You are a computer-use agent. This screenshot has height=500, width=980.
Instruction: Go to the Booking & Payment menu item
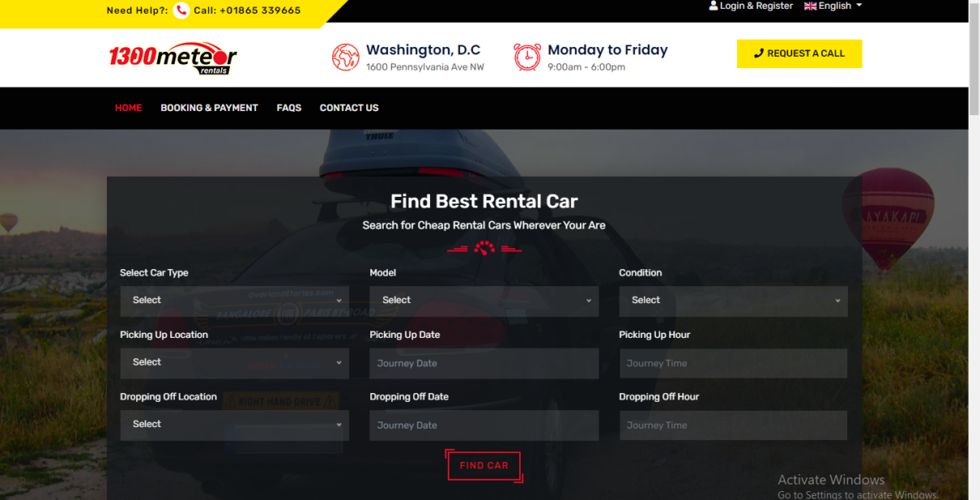(x=209, y=108)
